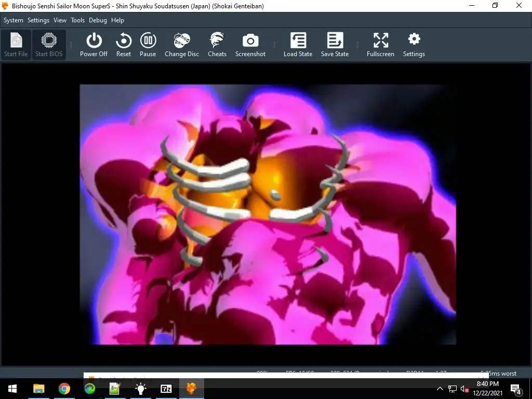Viewport: 532px width, 399px height.
Task: Pause emulation
Action: coord(148,45)
